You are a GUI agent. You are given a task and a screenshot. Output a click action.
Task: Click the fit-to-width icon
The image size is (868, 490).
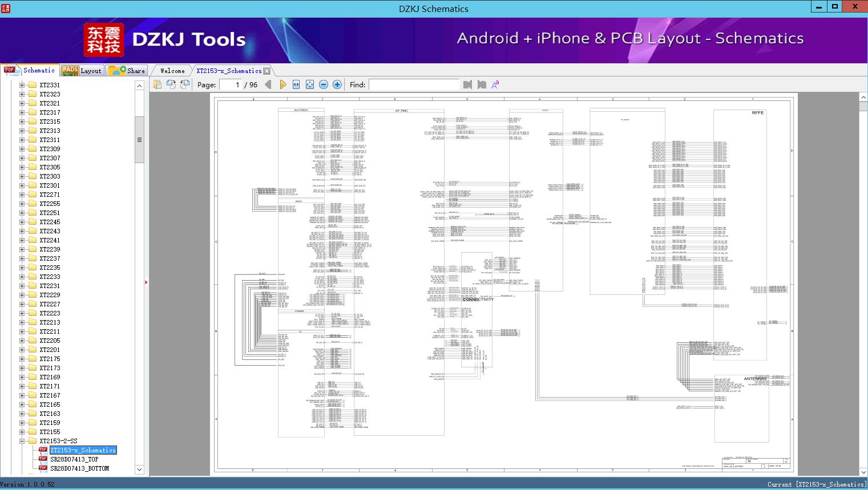coord(296,84)
